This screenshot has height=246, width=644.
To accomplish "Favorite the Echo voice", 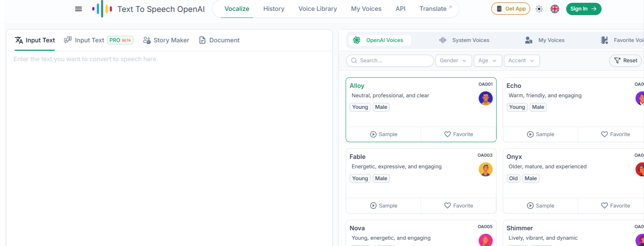I will point(616,134).
